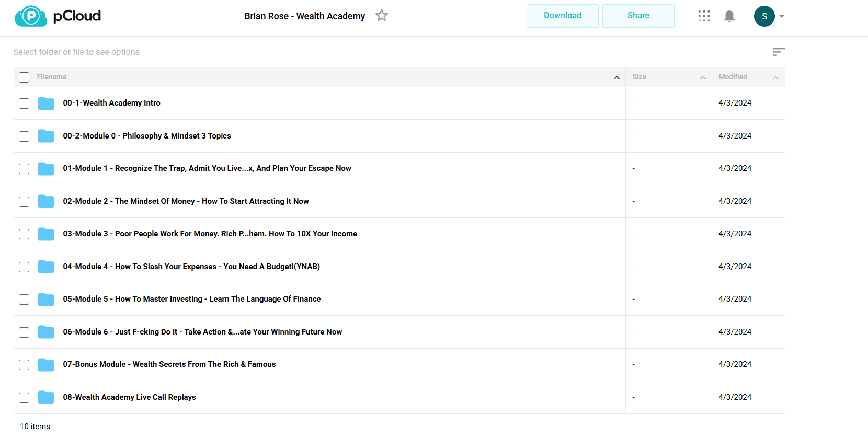Open 01-Module 1 - Recognize The Trap folder
The height and width of the screenshot is (437, 868).
pyautogui.click(x=207, y=168)
